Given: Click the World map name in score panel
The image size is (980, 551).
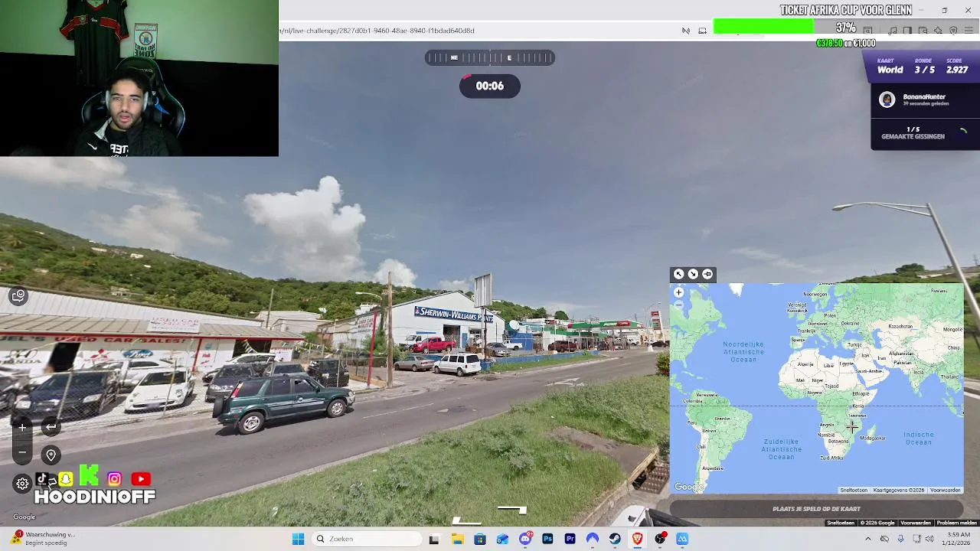Looking at the screenshot, I should (x=890, y=70).
